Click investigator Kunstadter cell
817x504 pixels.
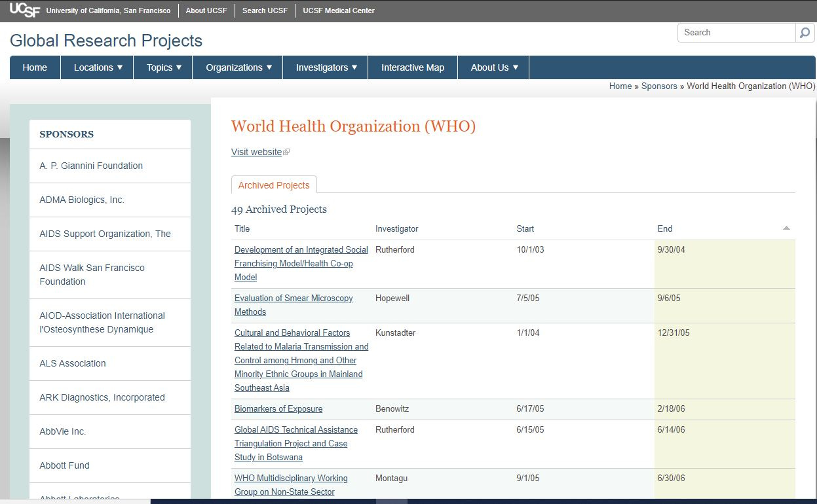coord(395,333)
